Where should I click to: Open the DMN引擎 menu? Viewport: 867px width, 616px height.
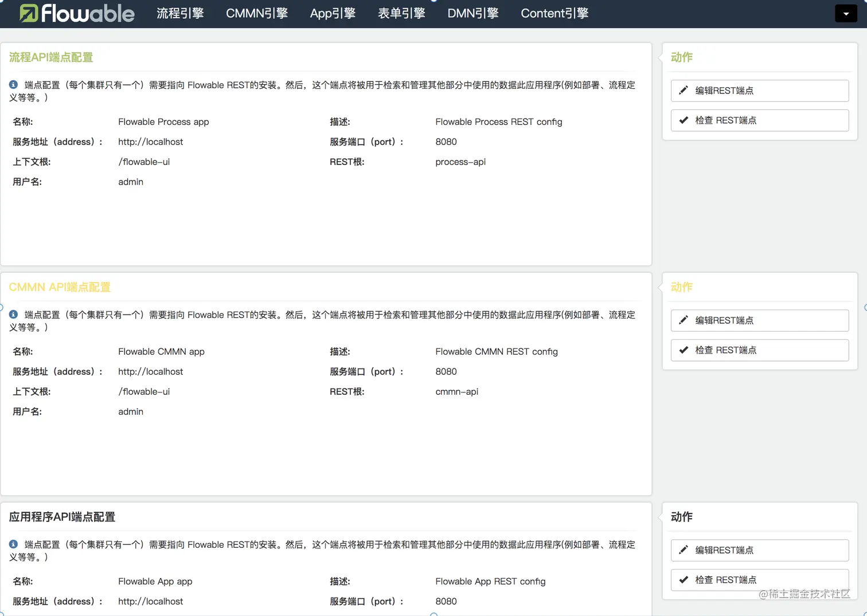coord(473,13)
